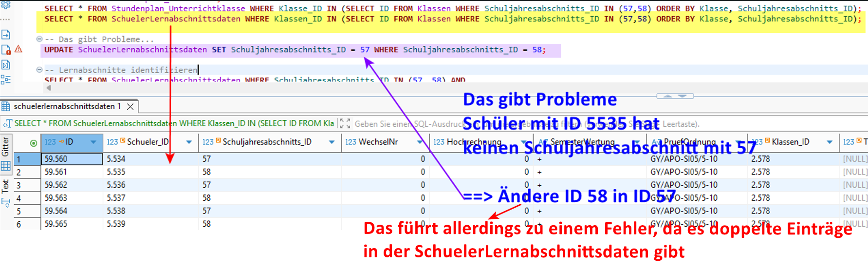Click the Schueler_ID cell 5.536
Screen dimensions: 868x271
(150, 185)
